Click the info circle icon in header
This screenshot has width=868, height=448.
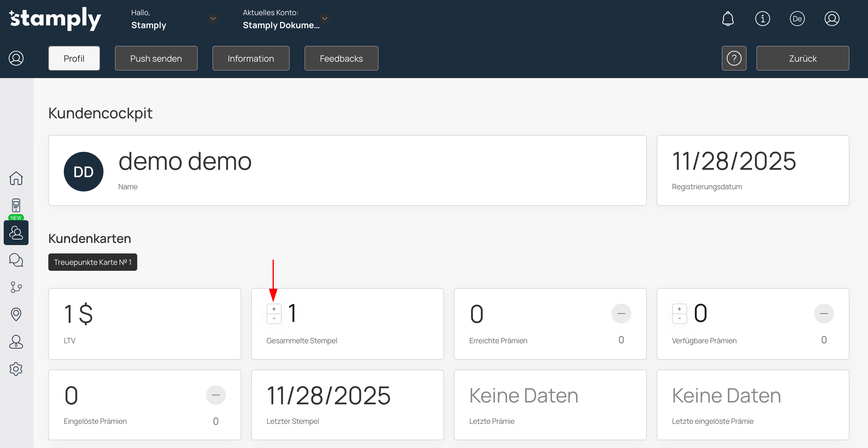point(763,19)
